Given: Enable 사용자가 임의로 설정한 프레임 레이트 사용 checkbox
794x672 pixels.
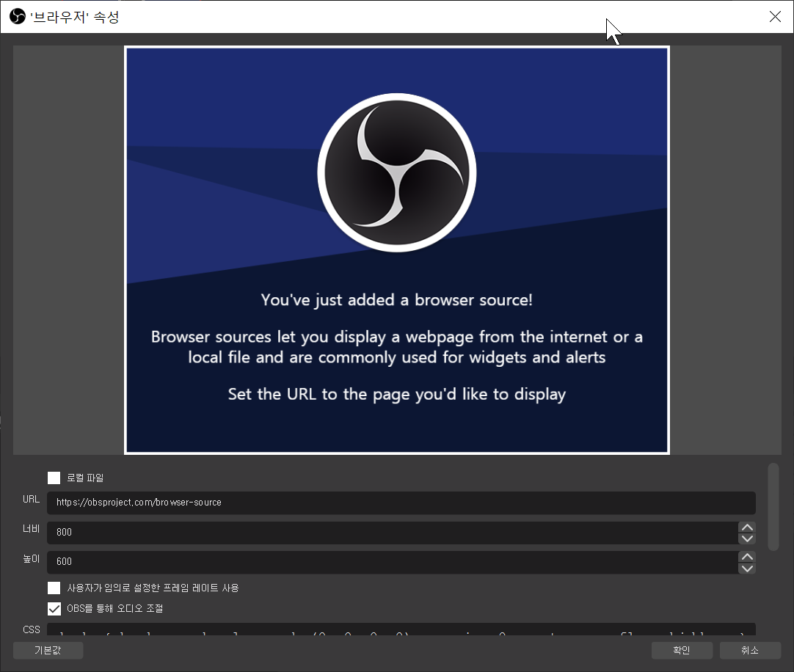Looking at the screenshot, I should (x=54, y=588).
